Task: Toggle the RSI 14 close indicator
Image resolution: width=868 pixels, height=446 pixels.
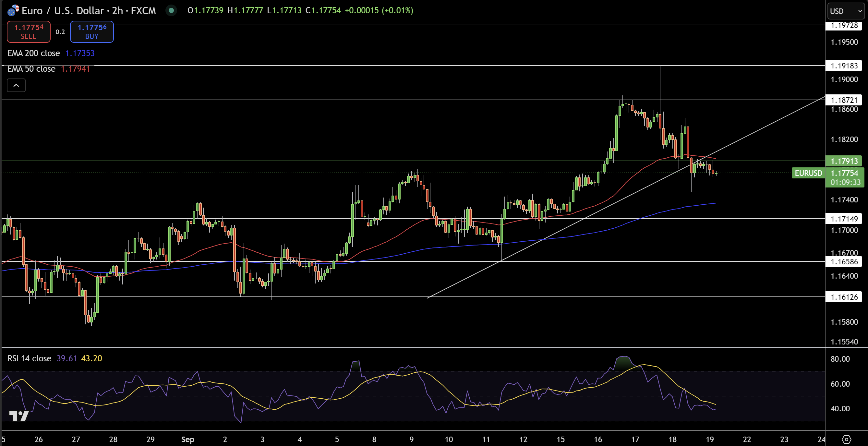Action: 29,358
